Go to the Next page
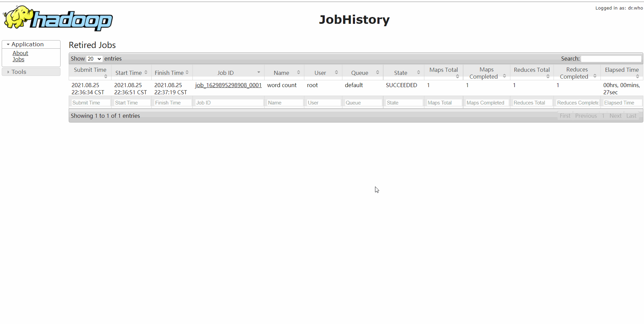Viewport: 644px width, 324px height. tap(615, 116)
